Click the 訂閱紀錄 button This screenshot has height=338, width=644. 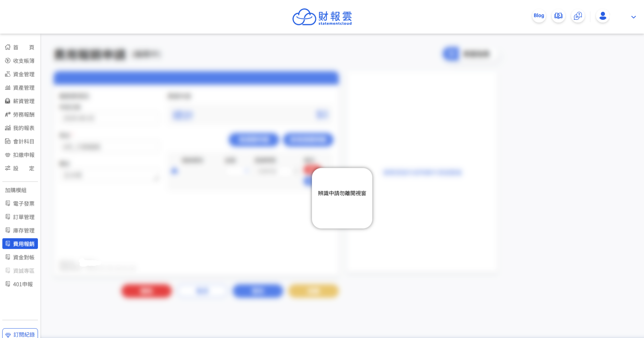click(x=20, y=334)
